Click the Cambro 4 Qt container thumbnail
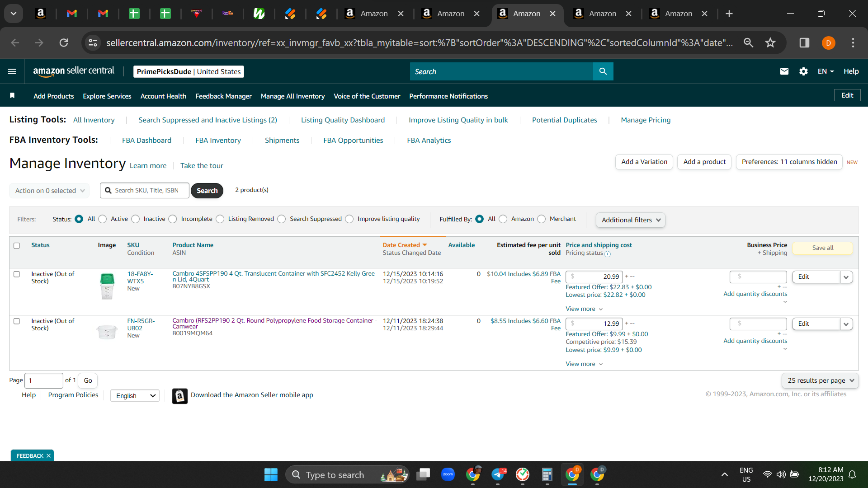The image size is (868, 488). tap(107, 286)
